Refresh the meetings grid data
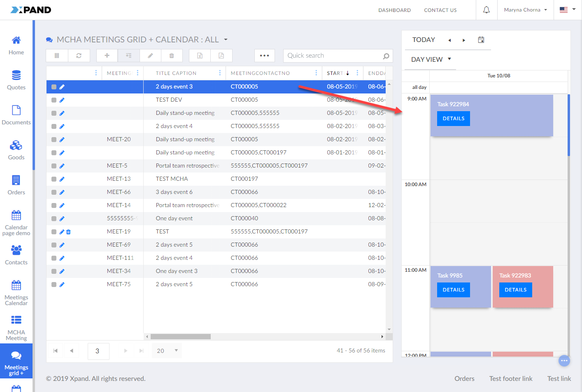The image size is (582, 392). click(x=78, y=55)
